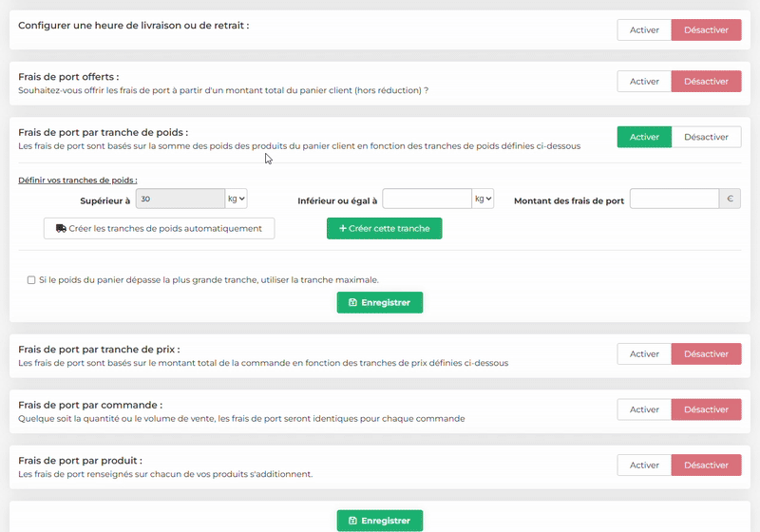Open the kg unit dropdown for Supérieur à

[236, 199]
